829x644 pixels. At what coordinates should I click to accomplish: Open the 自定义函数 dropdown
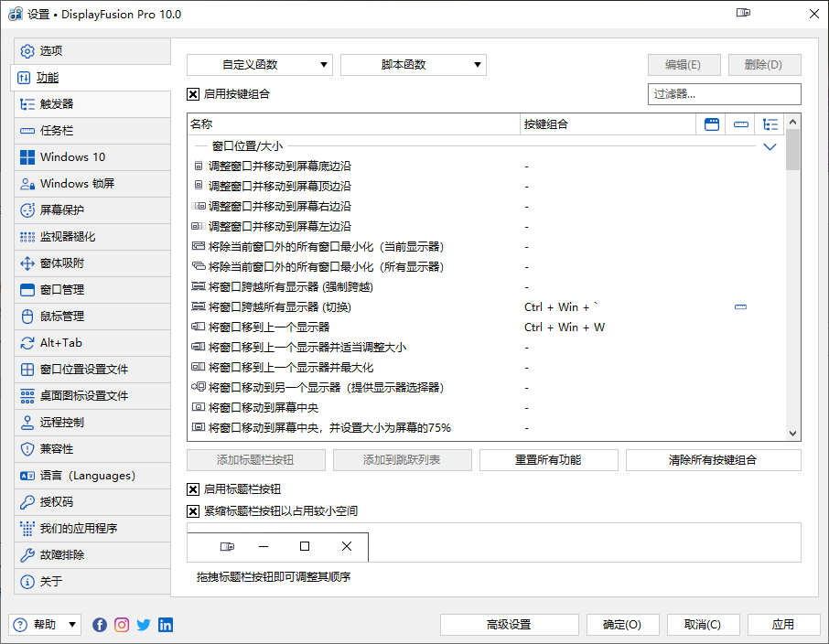(x=259, y=65)
